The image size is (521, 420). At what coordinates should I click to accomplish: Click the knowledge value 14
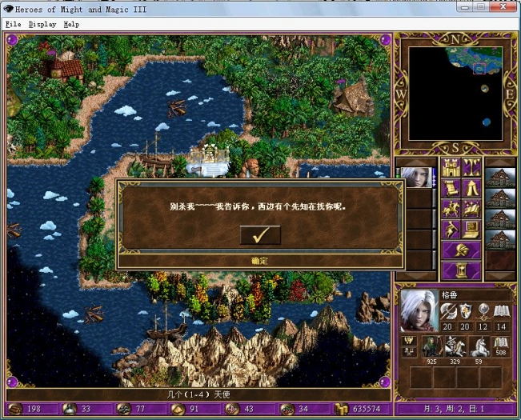(x=501, y=326)
